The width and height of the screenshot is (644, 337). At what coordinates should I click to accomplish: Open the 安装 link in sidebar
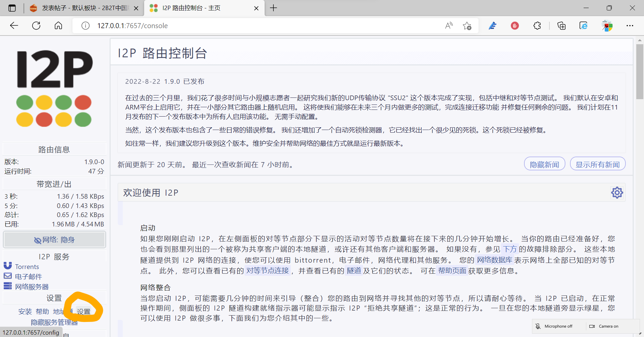(x=25, y=312)
